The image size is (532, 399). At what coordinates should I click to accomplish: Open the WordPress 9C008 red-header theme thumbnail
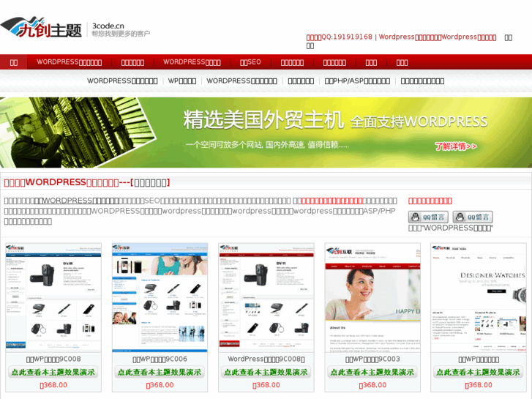(x=266, y=297)
